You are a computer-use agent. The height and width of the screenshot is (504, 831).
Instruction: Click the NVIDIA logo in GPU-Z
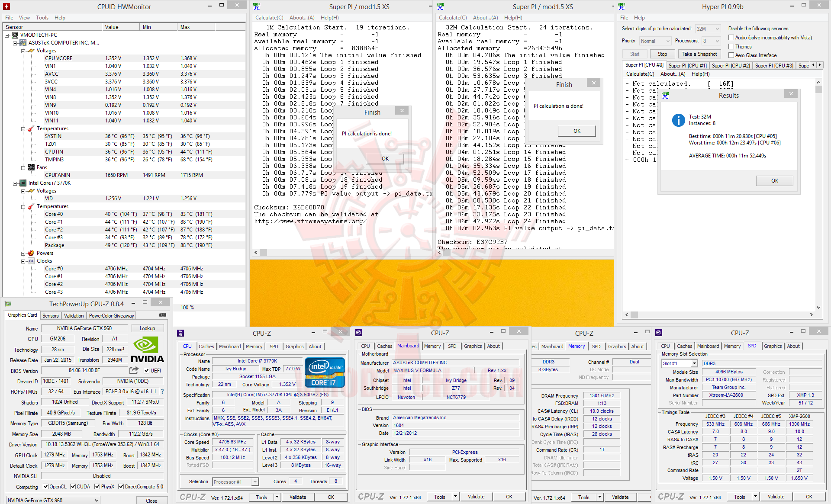point(147,350)
